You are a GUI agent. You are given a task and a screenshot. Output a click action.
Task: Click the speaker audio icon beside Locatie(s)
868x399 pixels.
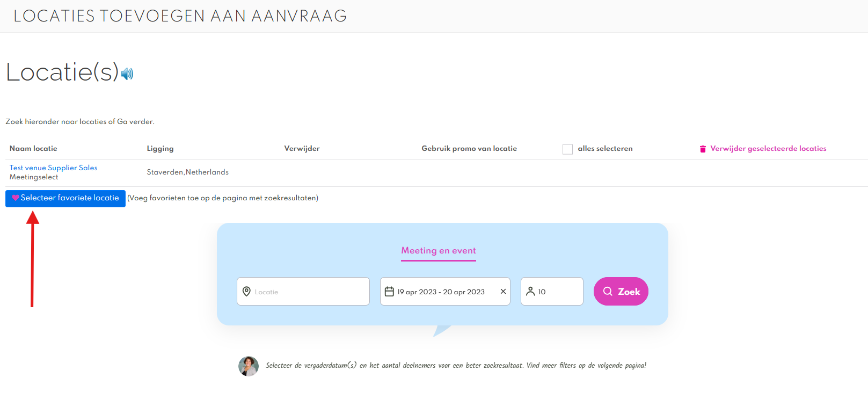pos(127,74)
